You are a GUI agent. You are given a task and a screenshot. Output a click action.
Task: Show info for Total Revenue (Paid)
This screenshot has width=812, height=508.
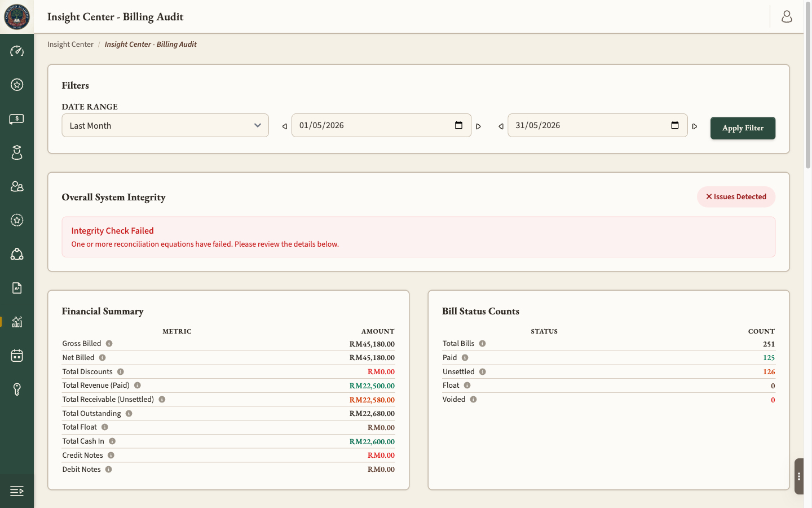138,386
